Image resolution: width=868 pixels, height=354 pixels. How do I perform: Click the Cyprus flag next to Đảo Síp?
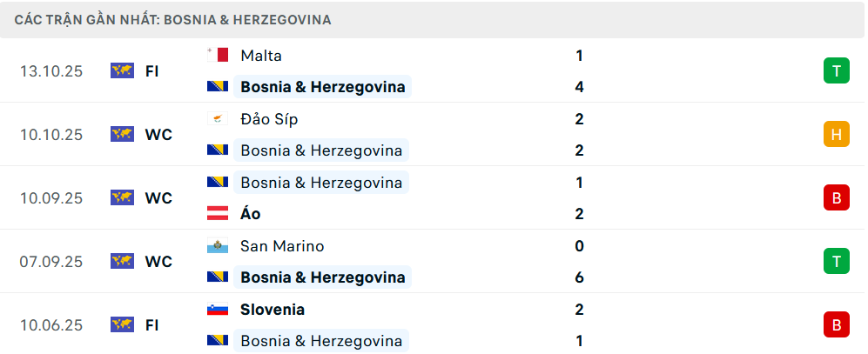click(218, 119)
